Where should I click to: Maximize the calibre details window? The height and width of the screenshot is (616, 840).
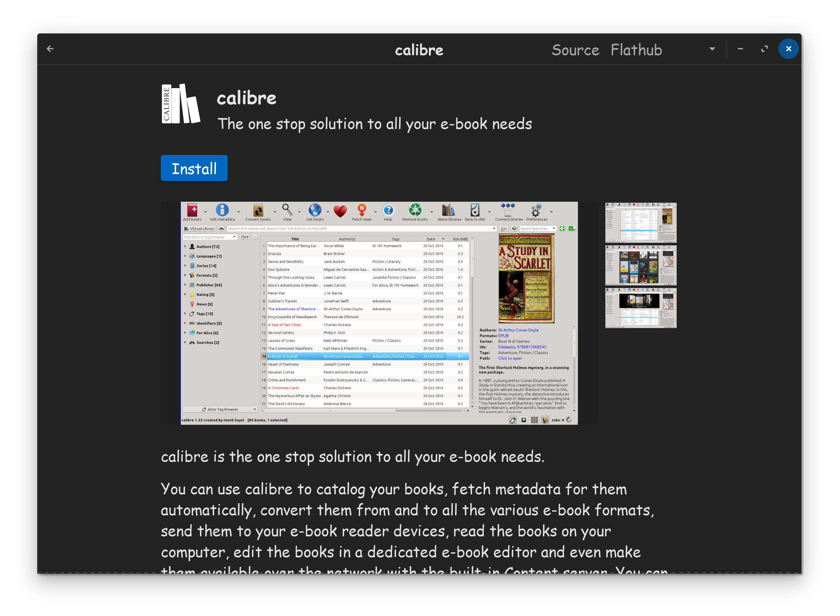pyautogui.click(x=764, y=49)
